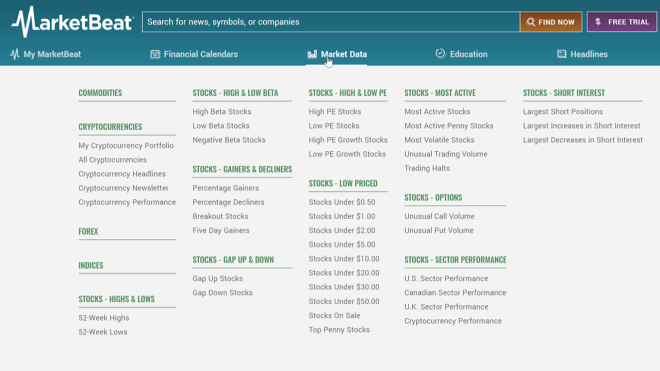Open Stocks Under $5.00 link
Image resolution: width=660 pixels, height=371 pixels.
[x=342, y=244]
